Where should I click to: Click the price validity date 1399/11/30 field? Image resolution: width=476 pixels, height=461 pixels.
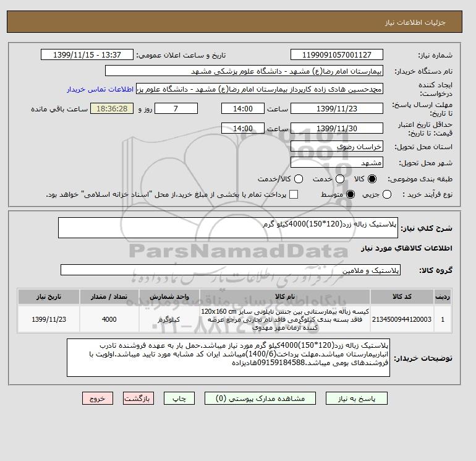coord(337,128)
